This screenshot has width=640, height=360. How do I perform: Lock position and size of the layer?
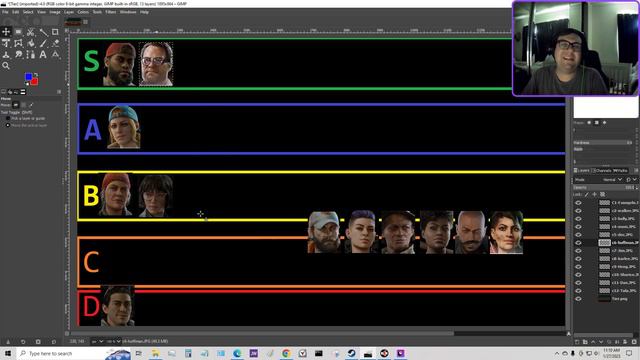point(595,195)
